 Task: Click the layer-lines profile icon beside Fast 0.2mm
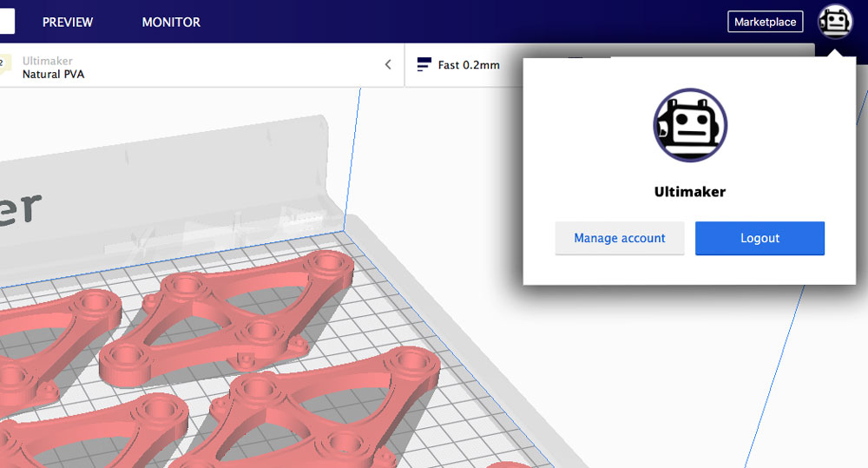[424, 65]
